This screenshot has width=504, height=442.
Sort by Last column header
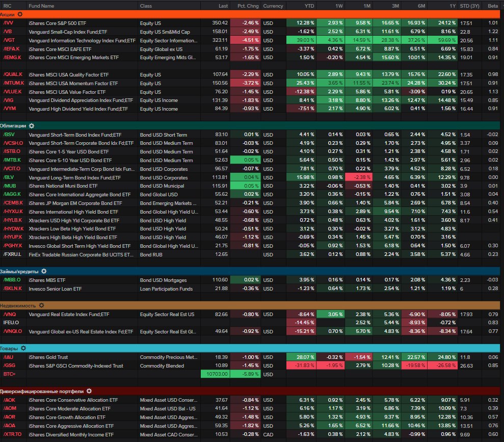[x=223, y=6]
